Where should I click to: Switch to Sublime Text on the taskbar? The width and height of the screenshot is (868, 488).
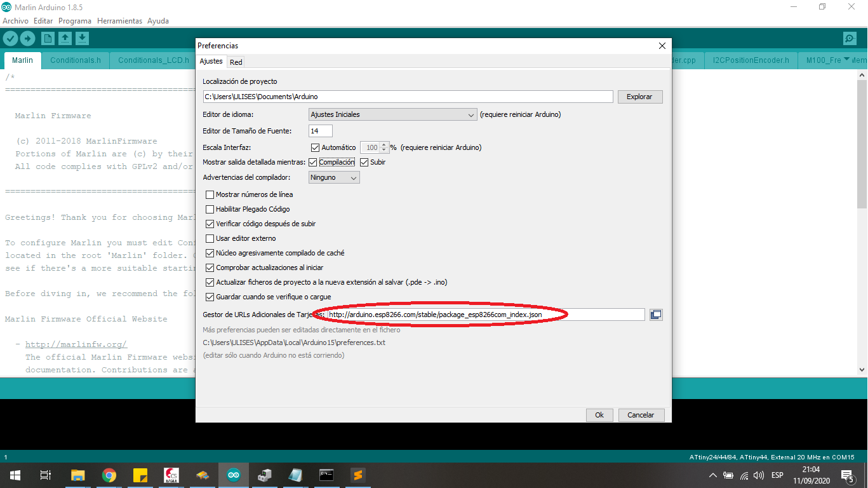coord(358,475)
